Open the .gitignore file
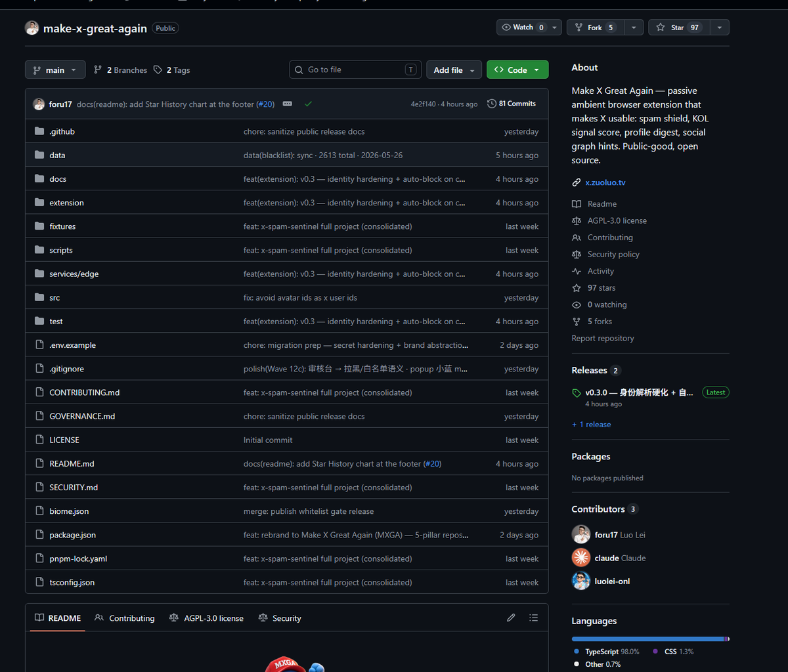This screenshot has width=788, height=672. pos(66,369)
